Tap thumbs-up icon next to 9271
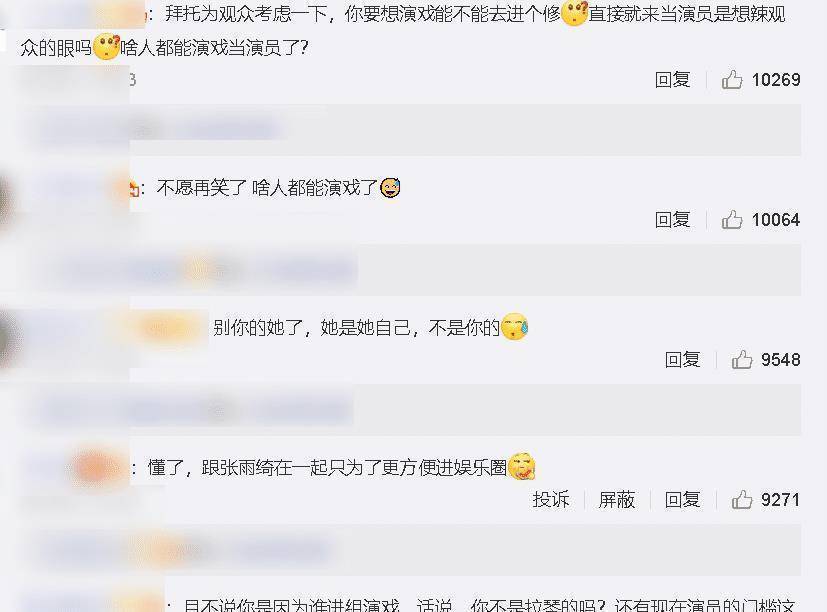Viewport: 827px width, 612px height. [742, 500]
